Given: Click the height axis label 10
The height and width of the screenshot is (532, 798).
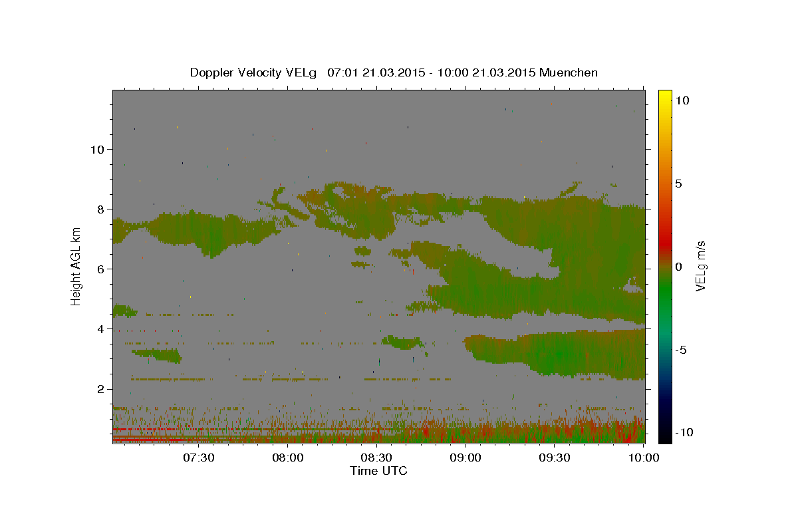Looking at the screenshot, I should [97, 149].
